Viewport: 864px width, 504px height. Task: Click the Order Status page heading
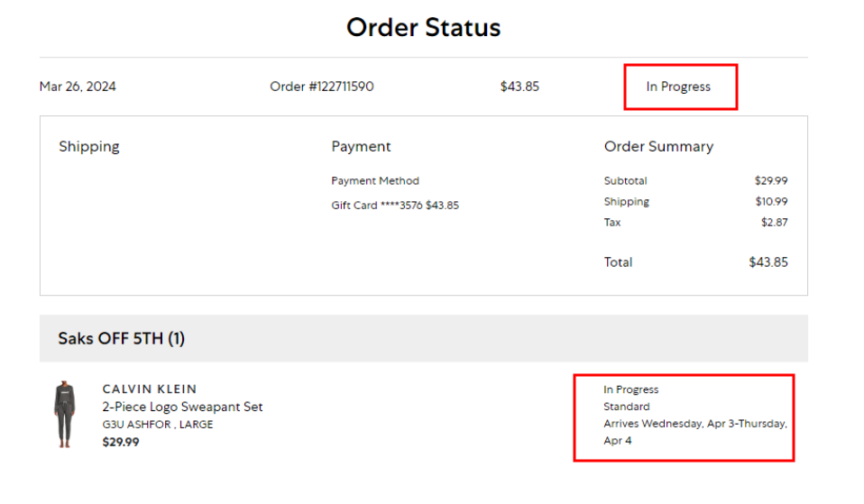click(423, 27)
